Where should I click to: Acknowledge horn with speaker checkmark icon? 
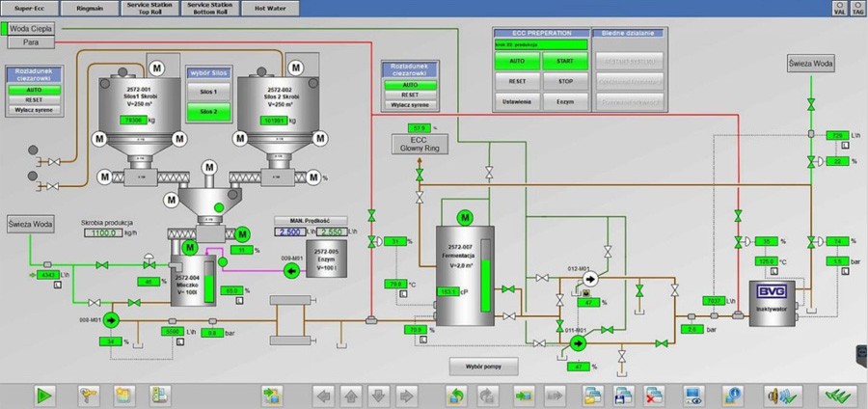[x=783, y=396]
